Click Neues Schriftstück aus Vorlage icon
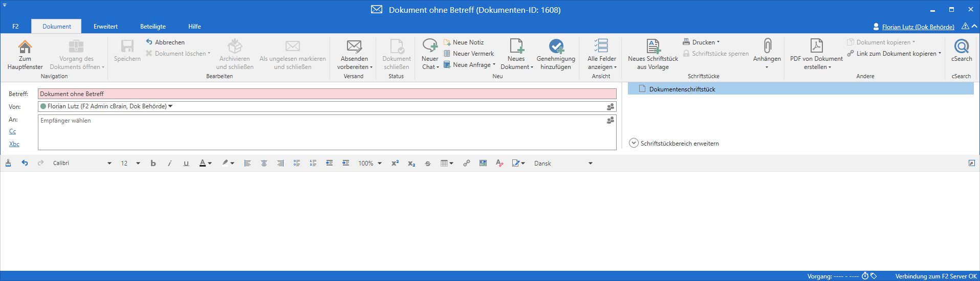980x281 pixels. 653,47
